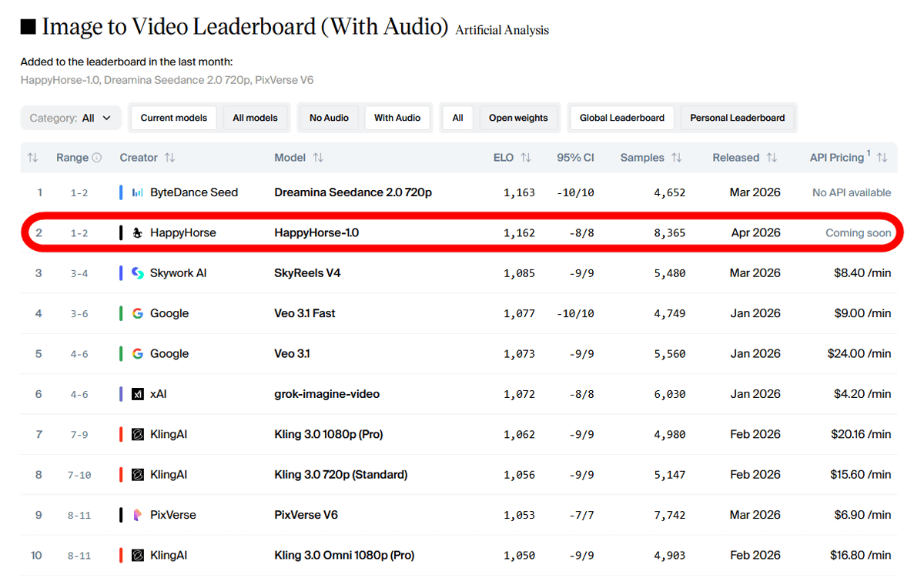924x588 pixels.
Task: Select the Global Leaderboard tab
Action: point(621,118)
